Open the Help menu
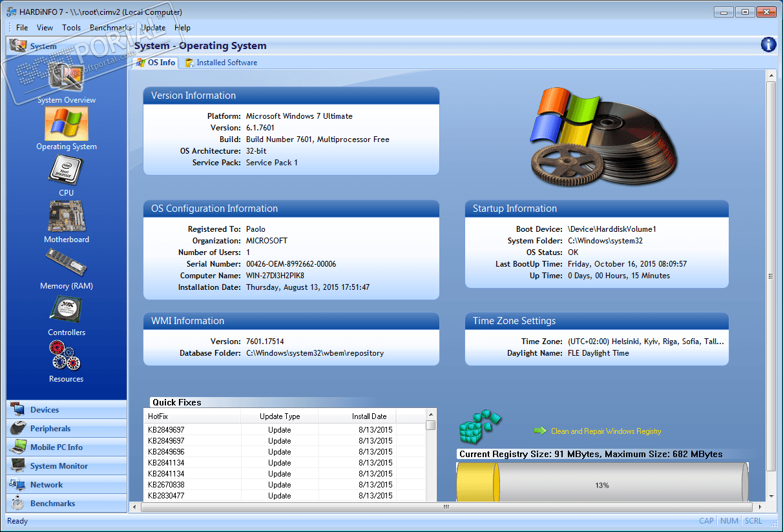Viewport: 783px width, 532px height. pos(182,28)
